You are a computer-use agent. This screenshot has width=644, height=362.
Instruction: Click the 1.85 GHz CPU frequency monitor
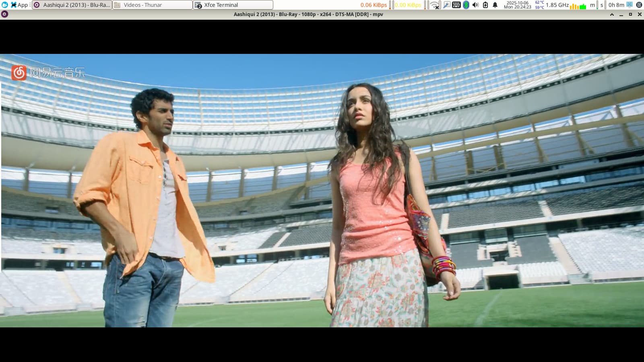click(x=557, y=5)
